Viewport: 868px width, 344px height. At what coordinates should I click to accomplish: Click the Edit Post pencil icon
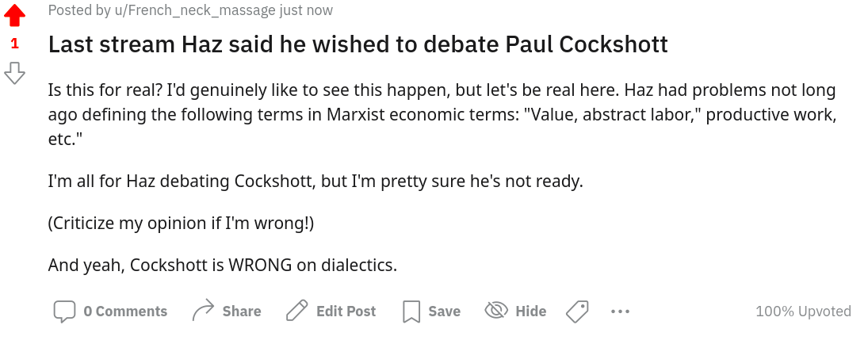297,312
